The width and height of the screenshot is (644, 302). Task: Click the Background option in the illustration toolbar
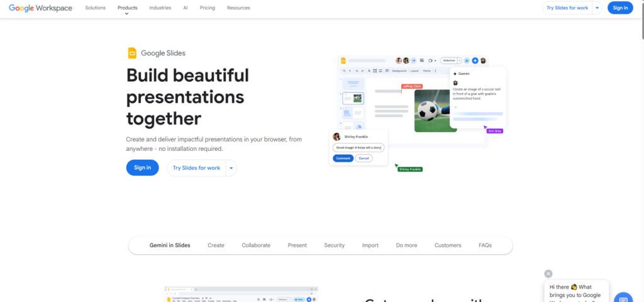click(x=399, y=70)
